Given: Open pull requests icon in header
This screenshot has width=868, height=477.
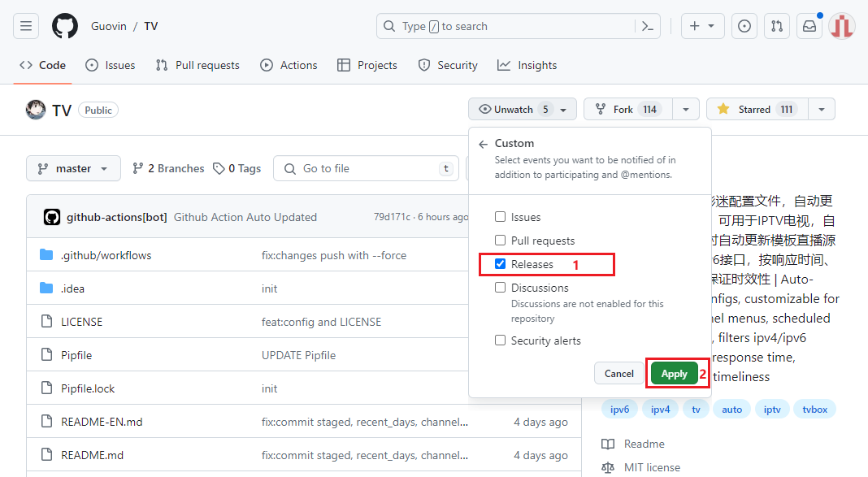Looking at the screenshot, I should [x=777, y=26].
